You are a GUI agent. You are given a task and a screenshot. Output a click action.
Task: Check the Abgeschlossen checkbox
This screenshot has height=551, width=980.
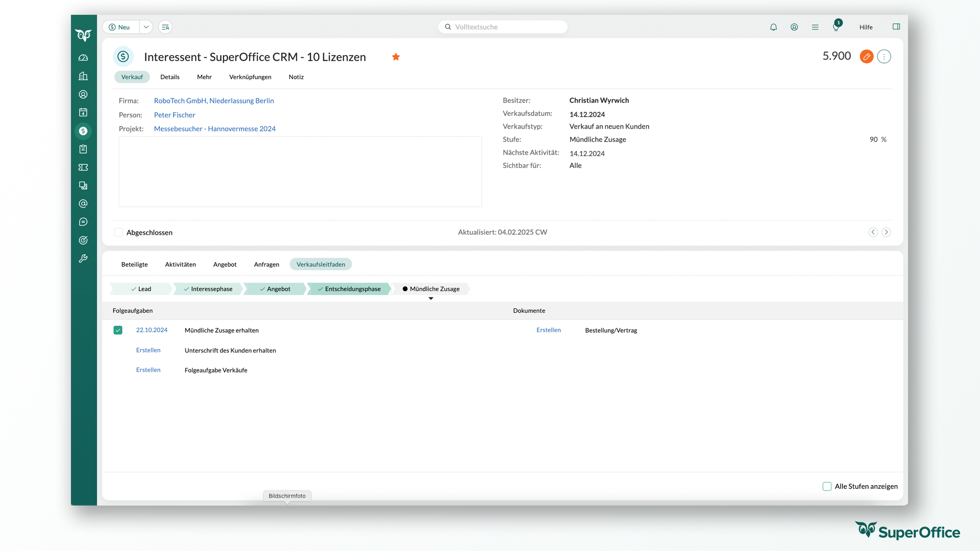point(118,233)
